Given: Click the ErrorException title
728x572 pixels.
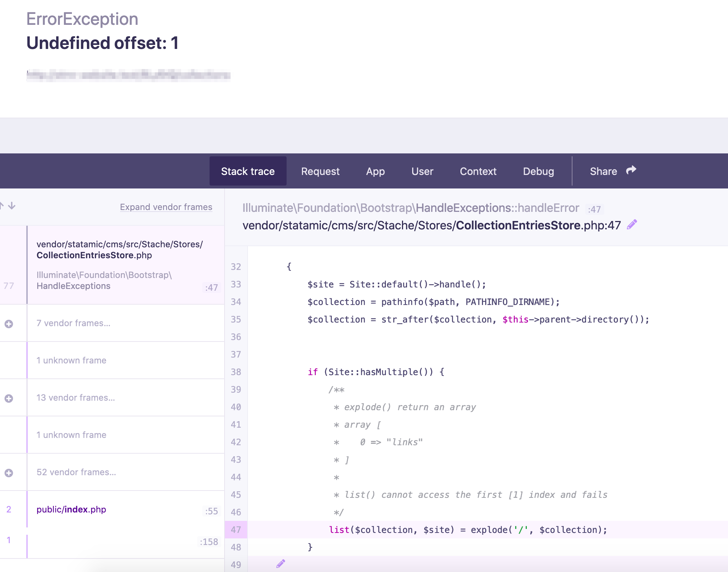Looking at the screenshot, I should 82,19.
